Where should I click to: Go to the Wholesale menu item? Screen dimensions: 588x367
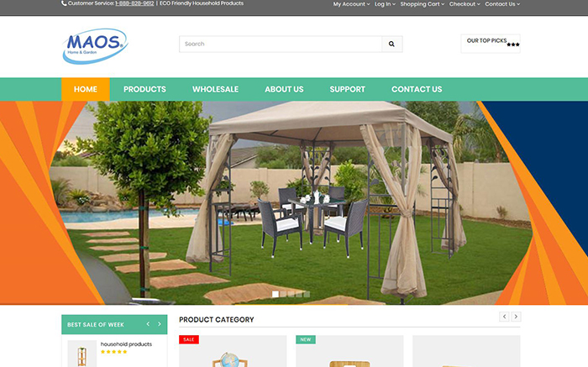[x=215, y=89]
